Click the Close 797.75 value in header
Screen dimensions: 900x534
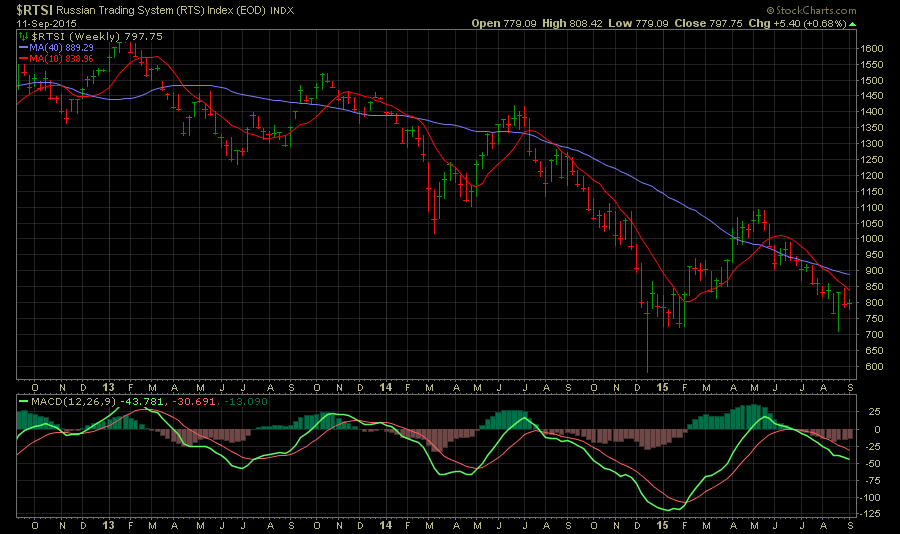point(708,24)
